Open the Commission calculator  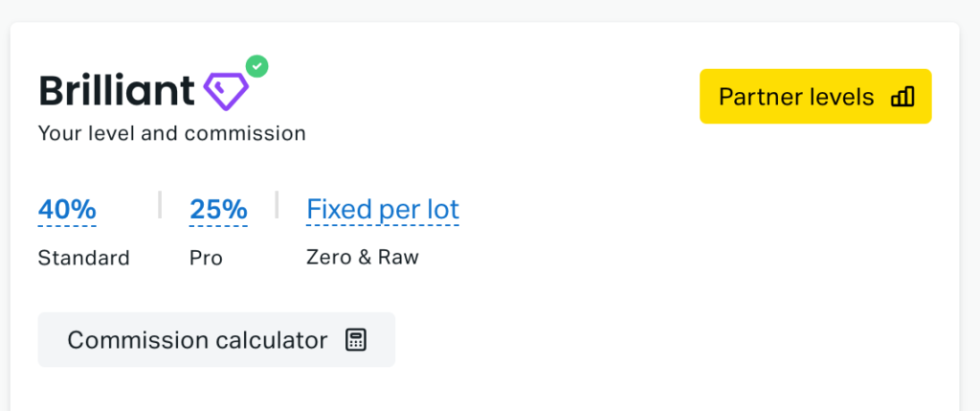[216, 340]
